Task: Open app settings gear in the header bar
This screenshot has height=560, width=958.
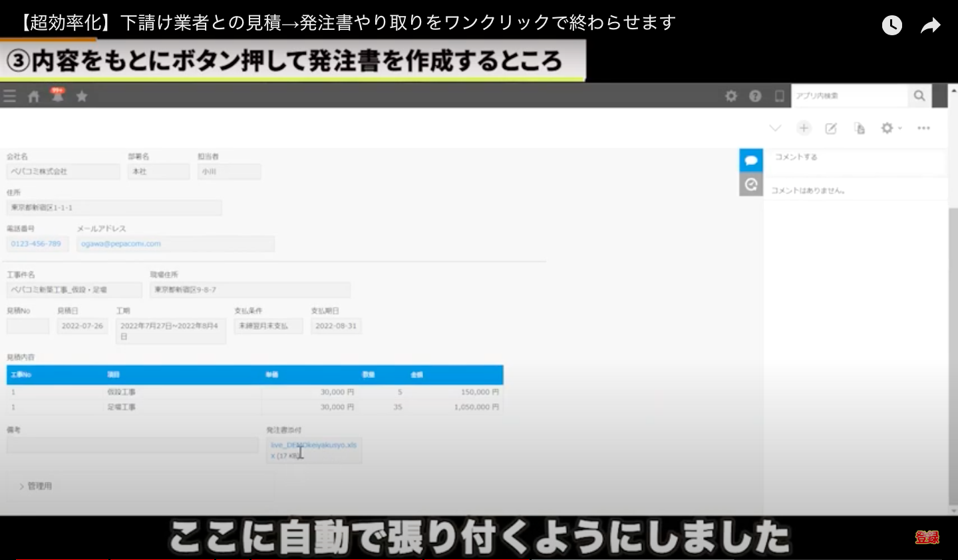Action: [x=730, y=96]
